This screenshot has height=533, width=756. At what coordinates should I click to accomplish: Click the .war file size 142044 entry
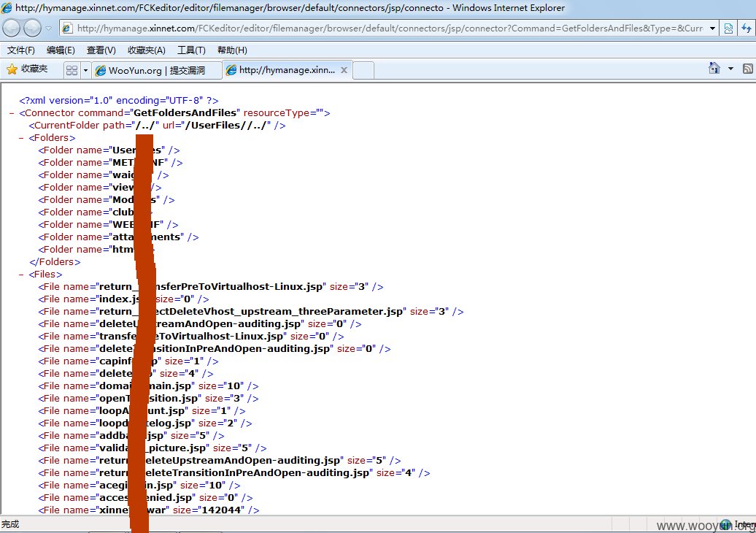coord(149,510)
